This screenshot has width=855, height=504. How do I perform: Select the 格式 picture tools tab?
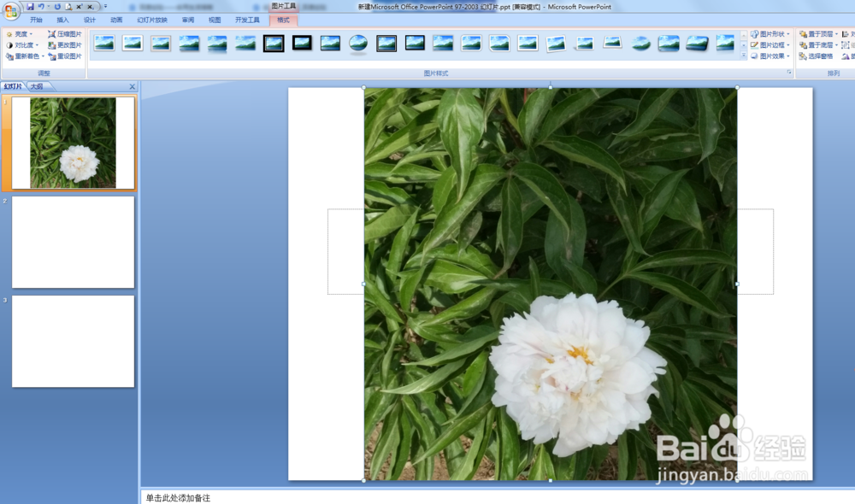tap(283, 21)
